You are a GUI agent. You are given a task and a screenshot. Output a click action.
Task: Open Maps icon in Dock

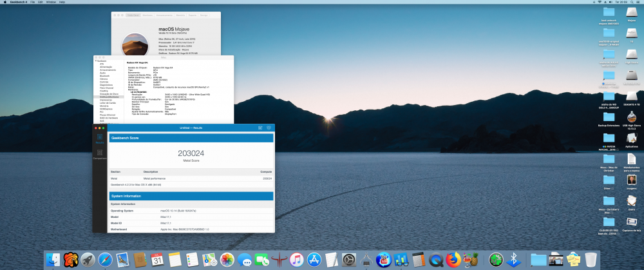[209, 260]
